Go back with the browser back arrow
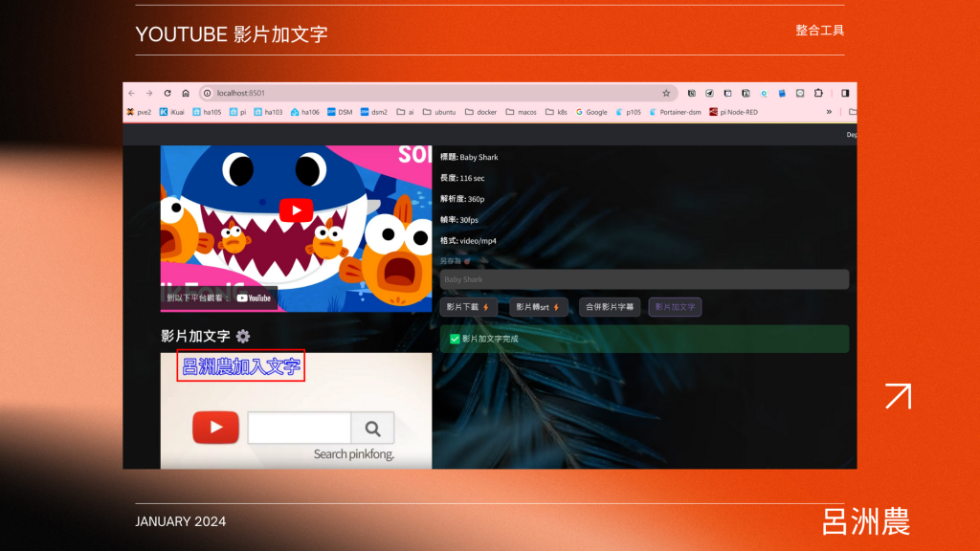The height and width of the screenshot is (551, 980). pyautogui.click(x=131, y=93)
